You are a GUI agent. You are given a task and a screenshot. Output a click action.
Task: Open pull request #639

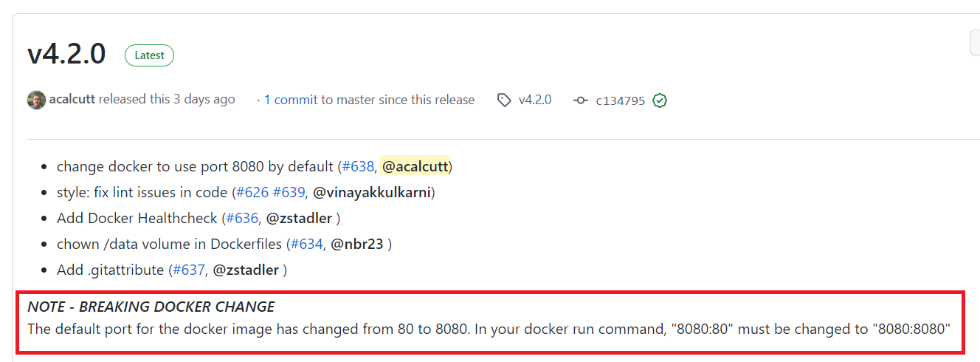point(289,192)
